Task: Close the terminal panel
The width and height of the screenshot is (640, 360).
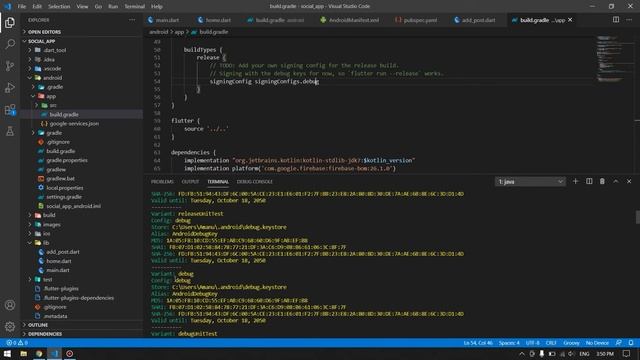Action: (629, 181)
